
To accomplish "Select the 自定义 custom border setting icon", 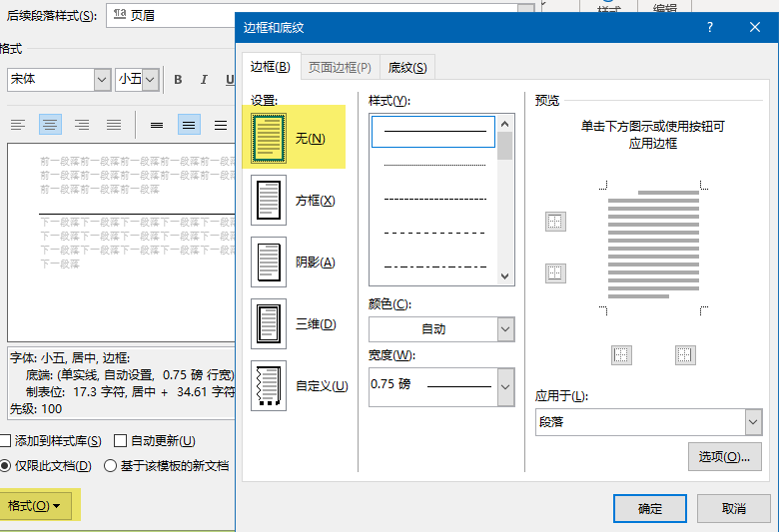I will tap(269, 385).
